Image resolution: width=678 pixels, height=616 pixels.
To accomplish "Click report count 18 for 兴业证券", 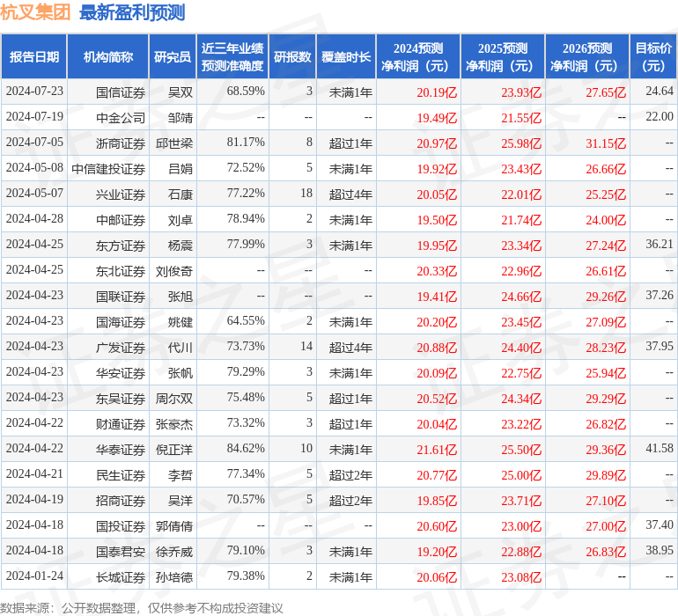I will click(306, 193).
